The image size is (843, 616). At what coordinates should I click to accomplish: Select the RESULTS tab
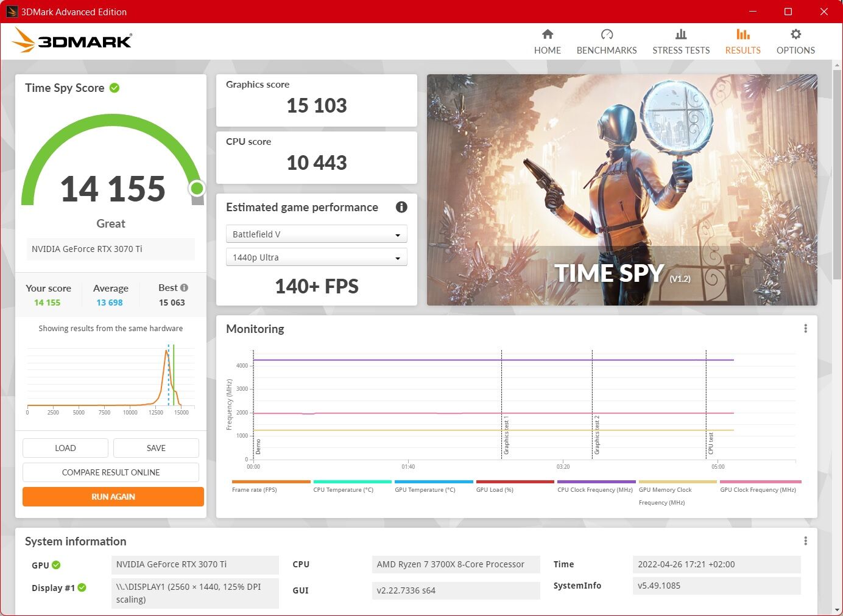(x=742, y=42)
